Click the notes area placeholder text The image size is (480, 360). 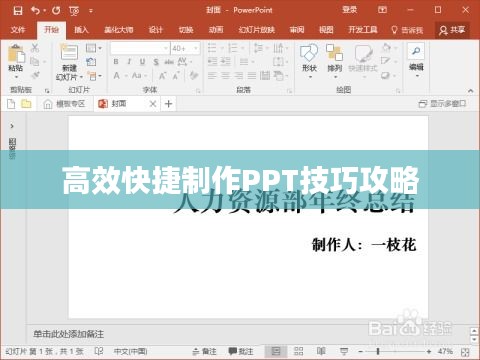point(68,334)
